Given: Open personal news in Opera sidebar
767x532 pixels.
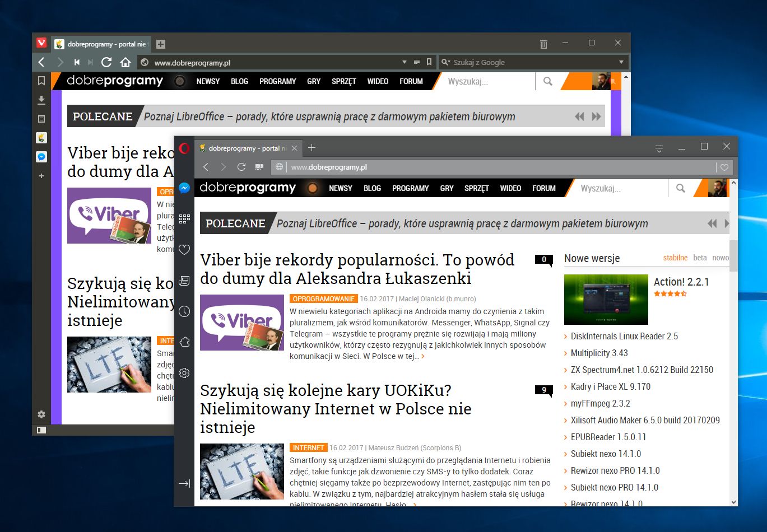Looking at the screenshot, I should (x=184, y=281).
